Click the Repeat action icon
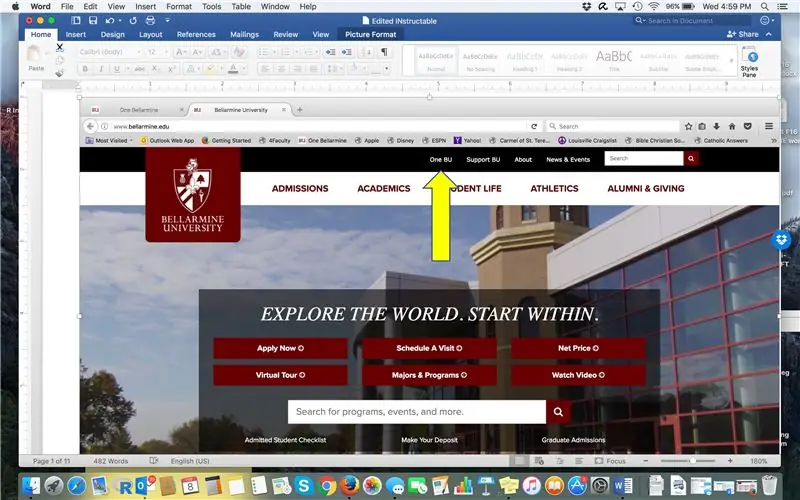Image resolution: width=800 pixels, height=500 pixels. coord(133,20)
